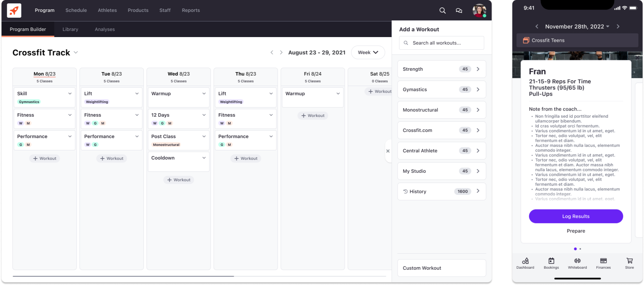644x285 pixels.
Task: Click the Custom Workout button
Action: click(x=441, y=268)
